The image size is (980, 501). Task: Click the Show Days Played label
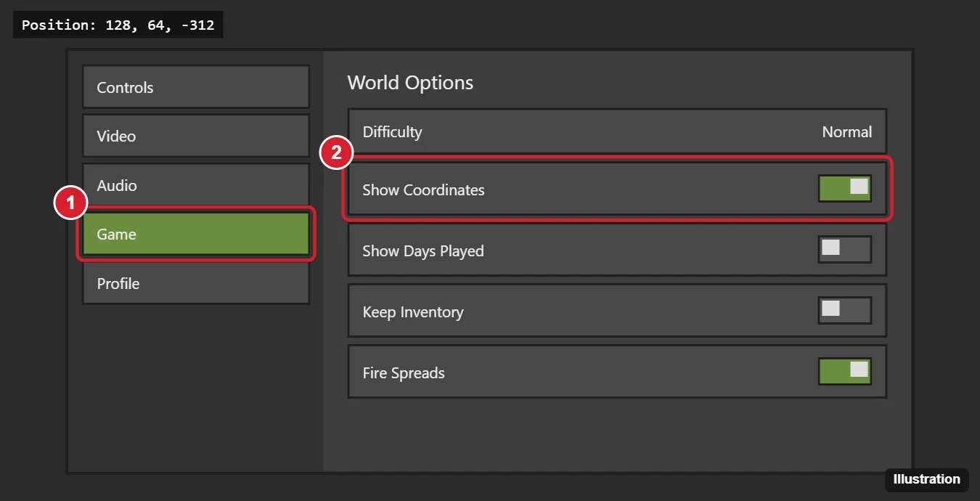(423, 251)
